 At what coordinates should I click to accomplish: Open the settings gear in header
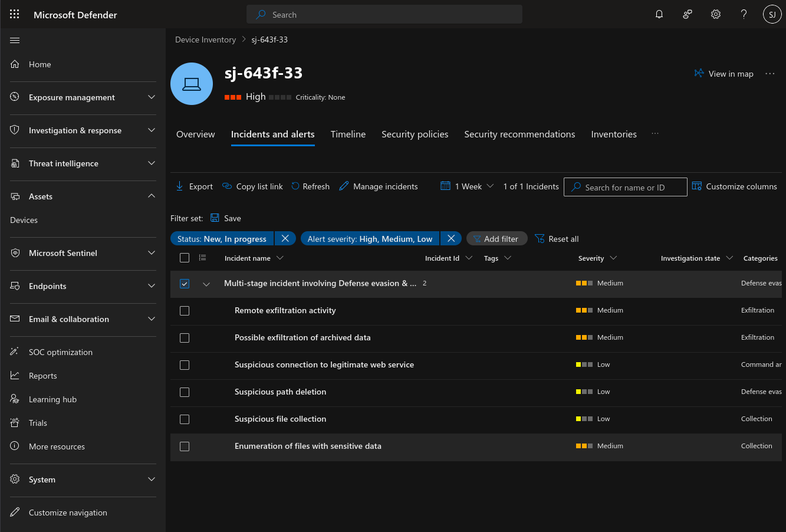tap(715, 15)
